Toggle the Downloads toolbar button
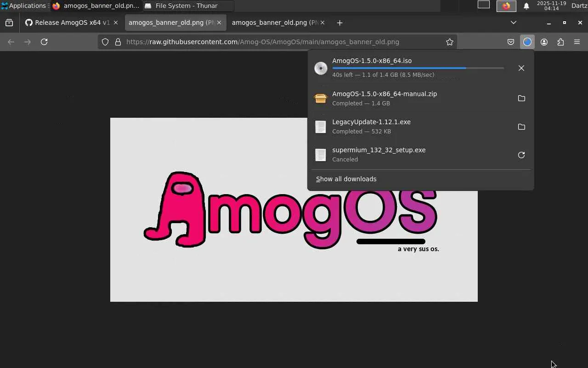The width and height of the screenshot is (588, 368). (x=527, y=42)
